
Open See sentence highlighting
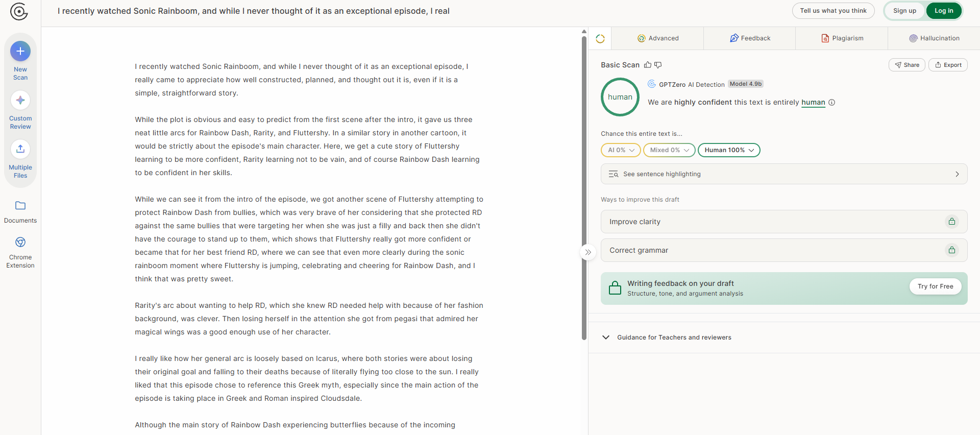click(784, 174)
